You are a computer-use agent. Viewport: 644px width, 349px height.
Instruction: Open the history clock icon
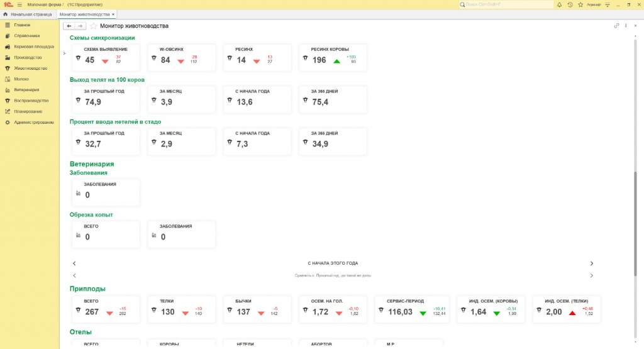[x=570, y=4]
